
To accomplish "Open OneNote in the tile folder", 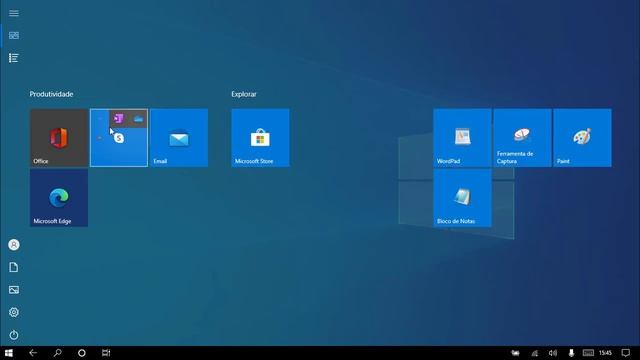I will (x=119, y=118).
